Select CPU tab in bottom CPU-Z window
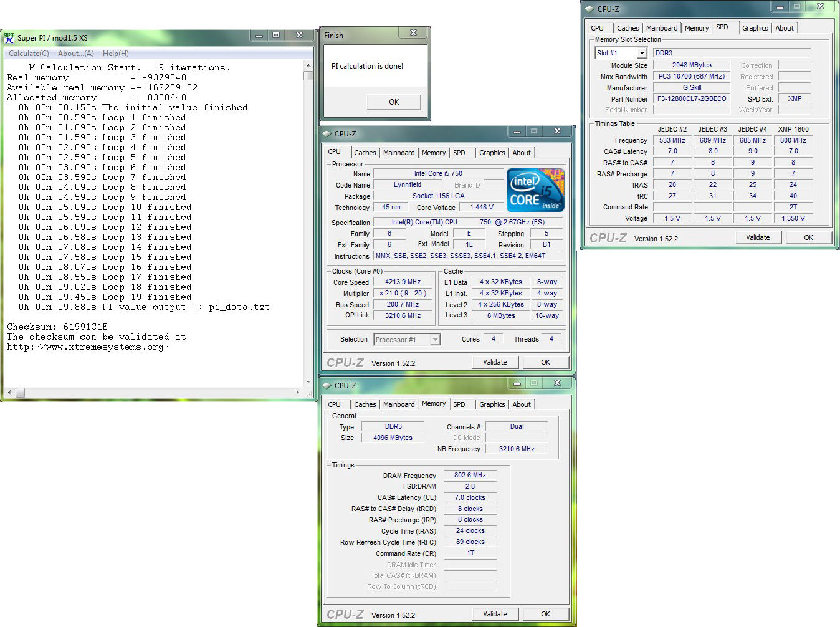The image size is (840, 627). (x=335, y=404)
